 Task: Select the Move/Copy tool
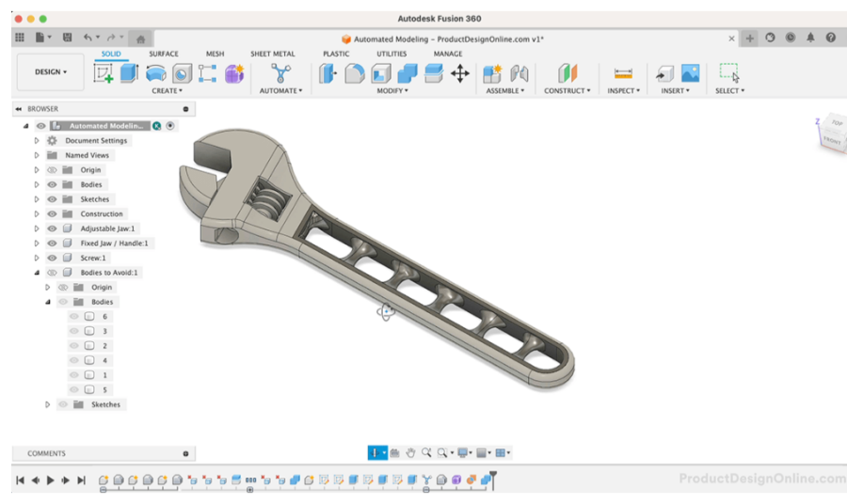(x=460, y=73)
